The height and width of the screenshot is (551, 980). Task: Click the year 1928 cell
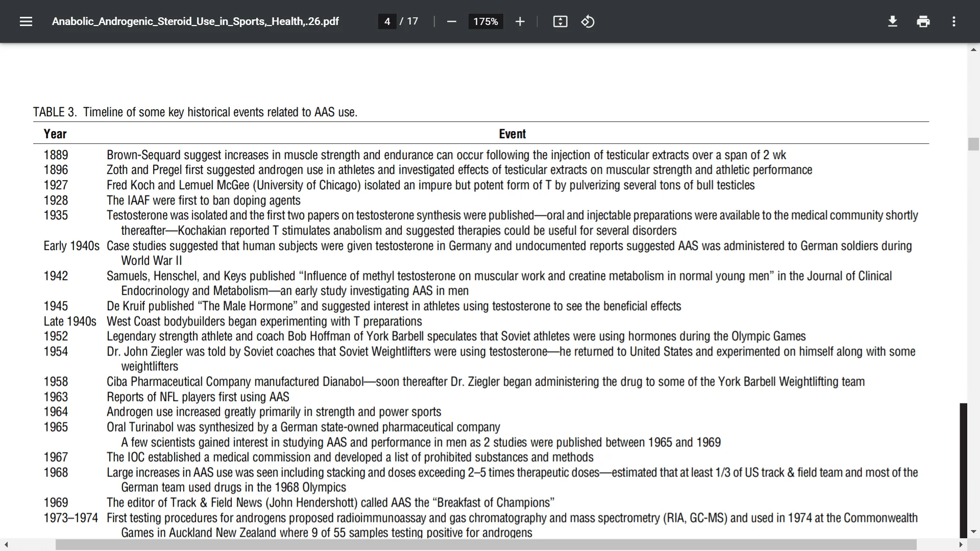[56, 201]
